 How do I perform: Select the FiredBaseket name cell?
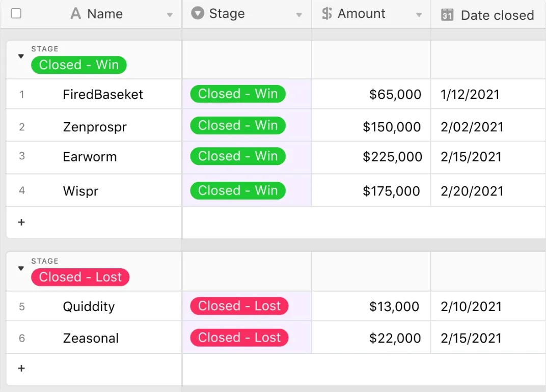click(x=94, y=94)
